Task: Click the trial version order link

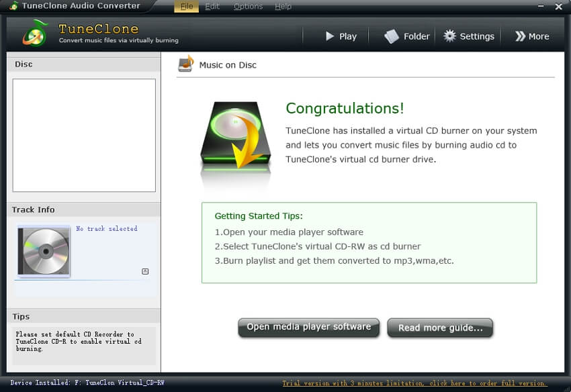Action: 414,383
